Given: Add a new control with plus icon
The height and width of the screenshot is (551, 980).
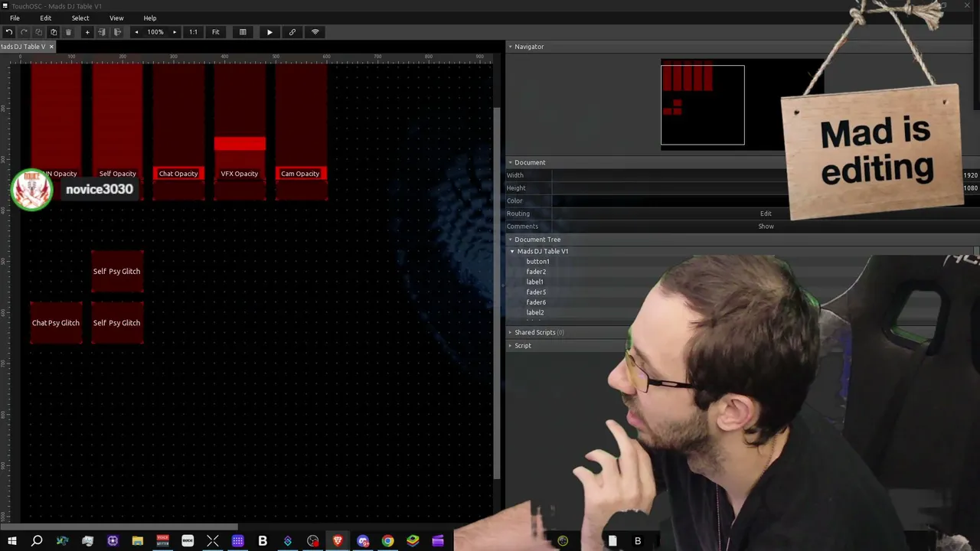Looking at the screenshot, I should coord(87,32).
